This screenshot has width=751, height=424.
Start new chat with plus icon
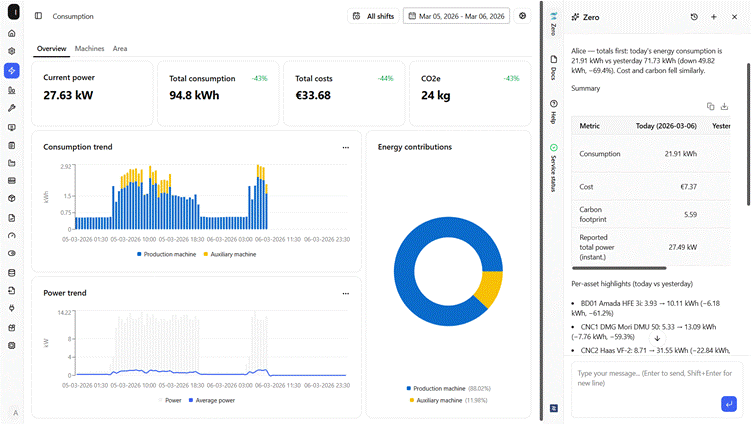[713, 17]
